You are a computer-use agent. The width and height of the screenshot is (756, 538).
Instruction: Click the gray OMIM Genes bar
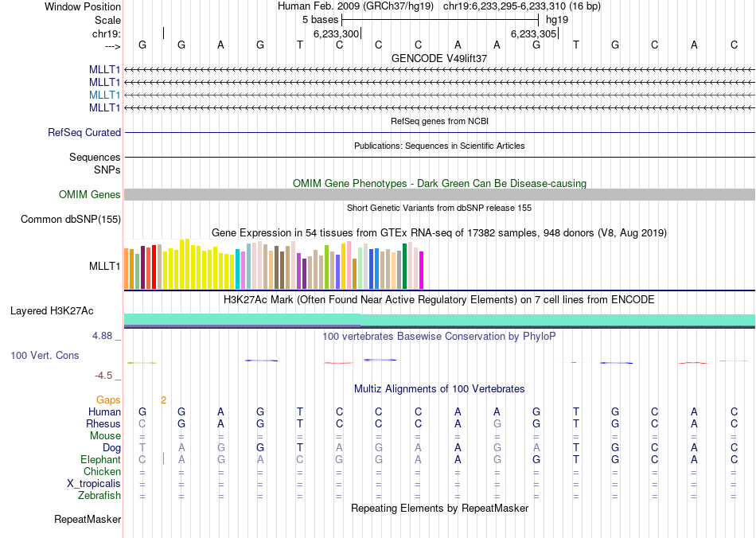click(439, 194)
